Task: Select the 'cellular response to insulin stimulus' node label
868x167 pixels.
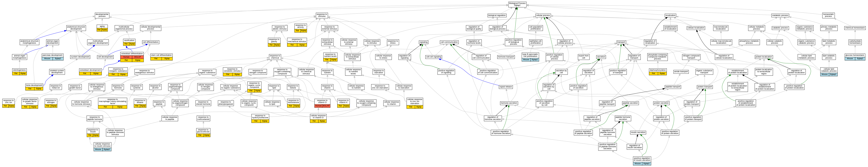Action: [x=102, y=145]
